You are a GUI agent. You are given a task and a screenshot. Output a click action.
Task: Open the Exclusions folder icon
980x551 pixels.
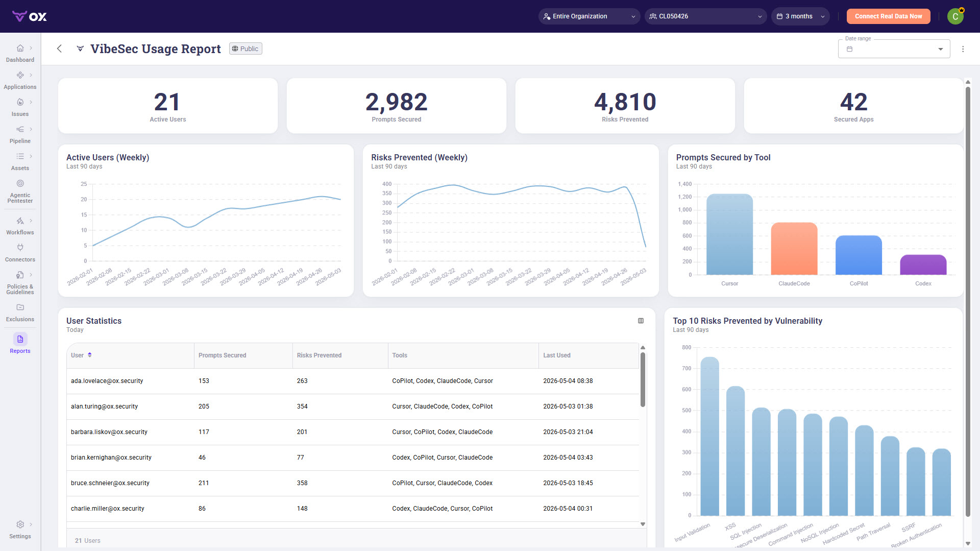(20, 307)
